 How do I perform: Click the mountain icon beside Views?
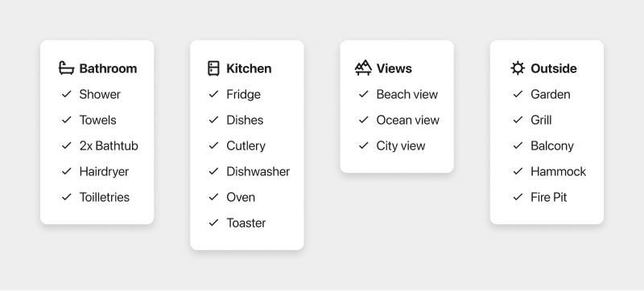point(363,68)
